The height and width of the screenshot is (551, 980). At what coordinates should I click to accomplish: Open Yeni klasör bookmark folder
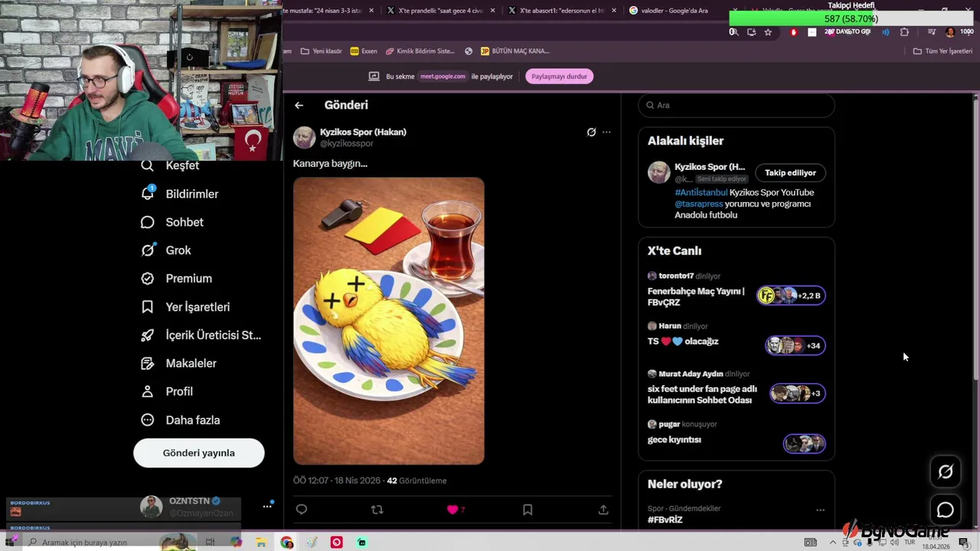[321, 51]
